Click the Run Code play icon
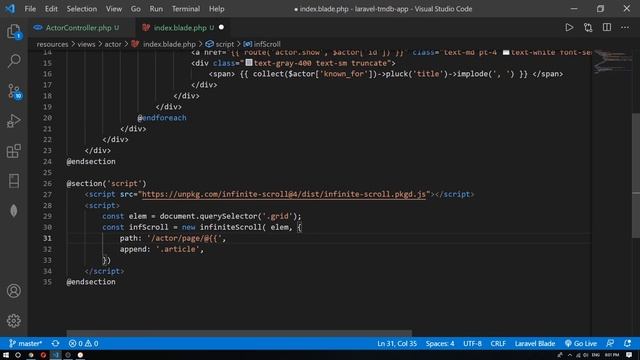 [x=569, y=28]
